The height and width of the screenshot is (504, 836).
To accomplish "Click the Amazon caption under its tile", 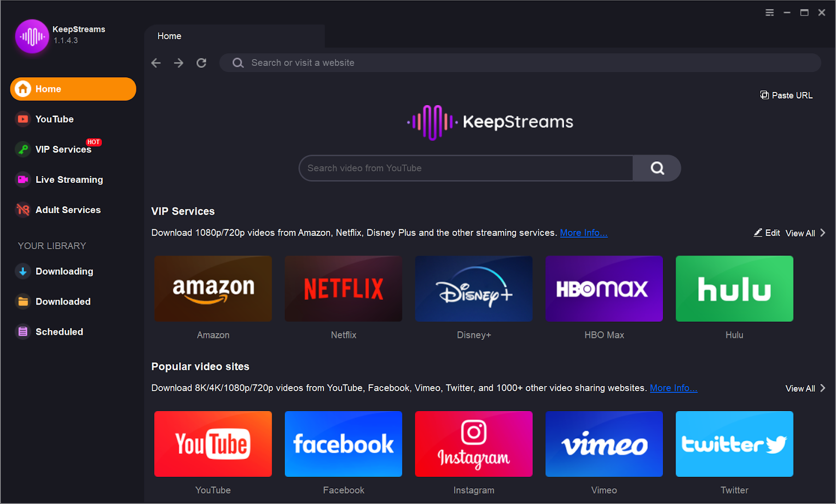I will coord(213,335).
